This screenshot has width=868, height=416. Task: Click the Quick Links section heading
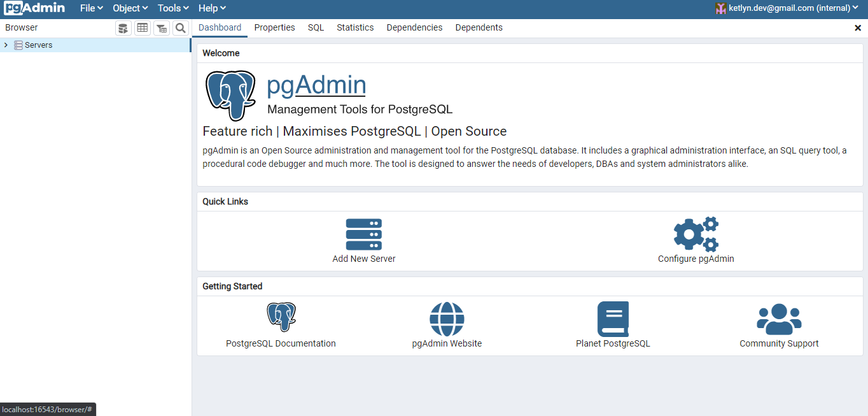click(225, 201)
